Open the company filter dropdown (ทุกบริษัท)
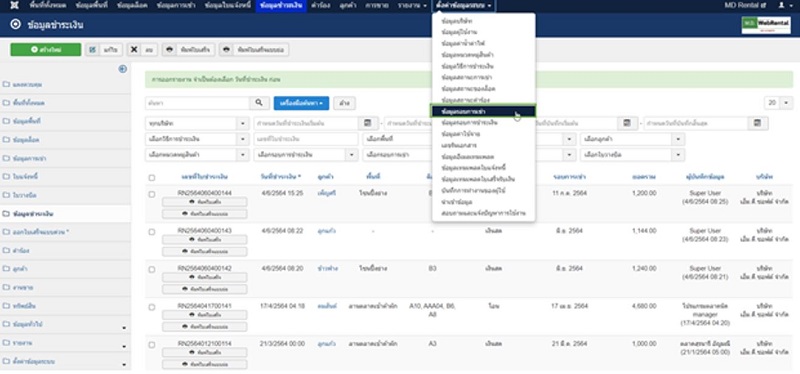The image size is (800, 374). pyautogui.click(x=197, y=123)
